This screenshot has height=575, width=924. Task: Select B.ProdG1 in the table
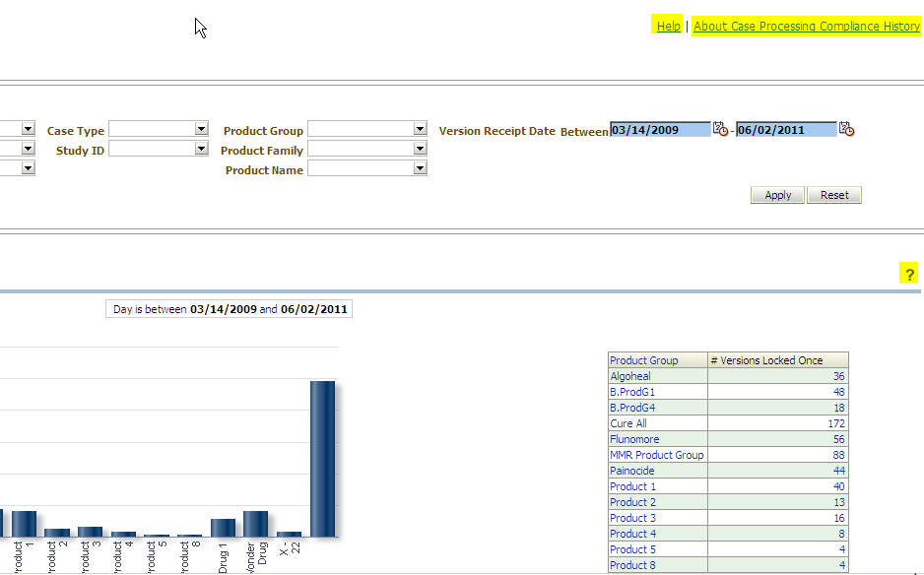632,392
